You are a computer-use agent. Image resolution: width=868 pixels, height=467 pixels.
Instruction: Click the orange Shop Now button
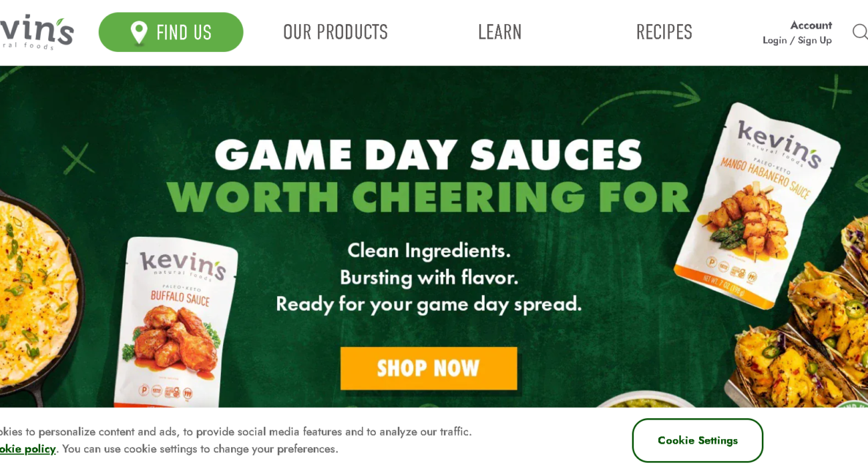click(429, 368)
